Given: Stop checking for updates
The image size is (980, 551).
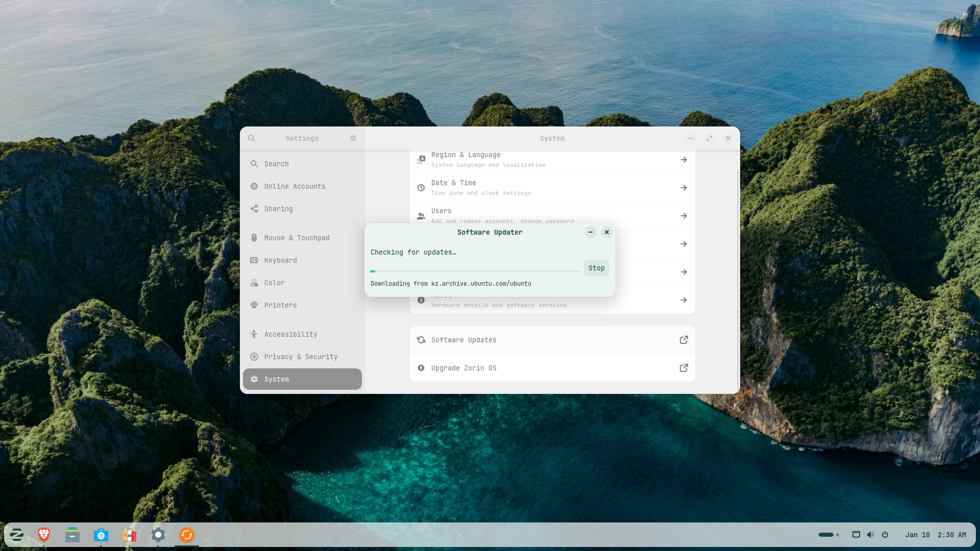Looking at the screenshot, I should [596, 268].
